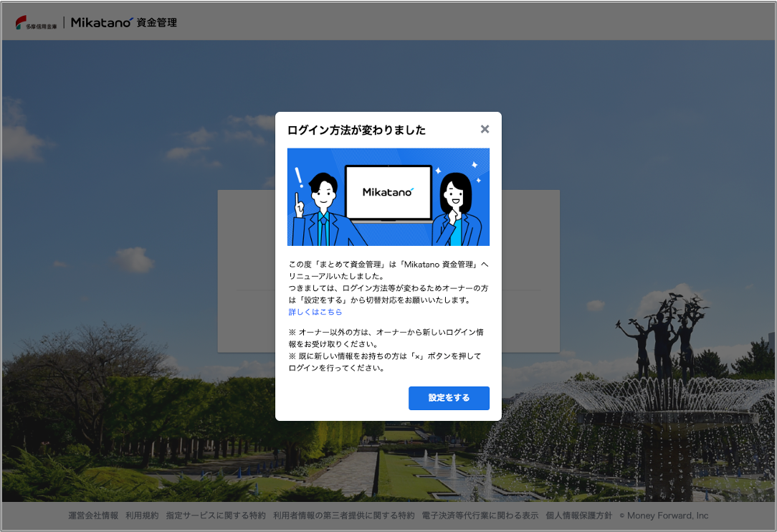The image size is (777, 532).
Task: Click the 多摩信用金庫 logo icon
Action: (x=36, y=22)
